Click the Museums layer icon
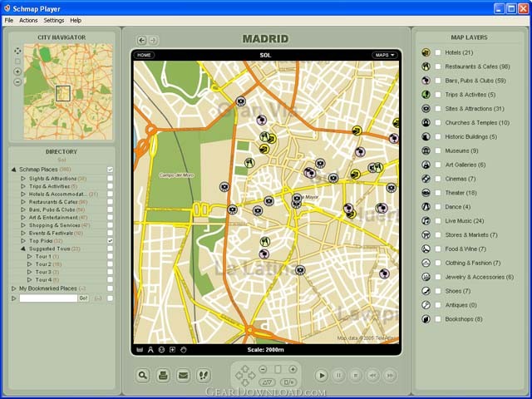Screen dimensions: 532x399 pos(426,150)
